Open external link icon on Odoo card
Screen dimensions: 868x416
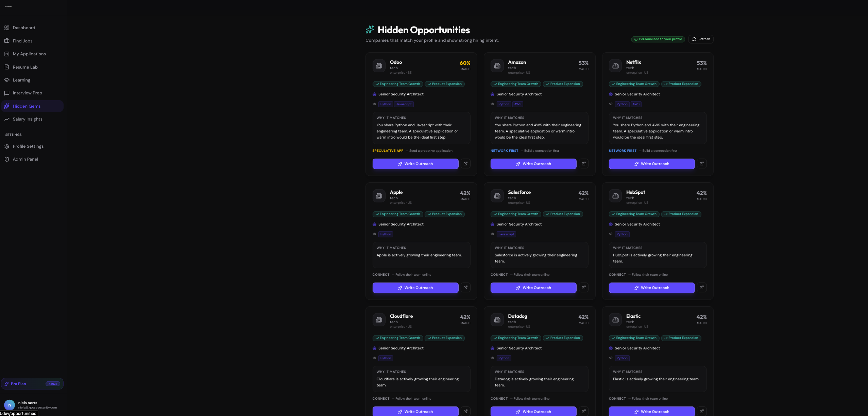(x=465, y=164)
